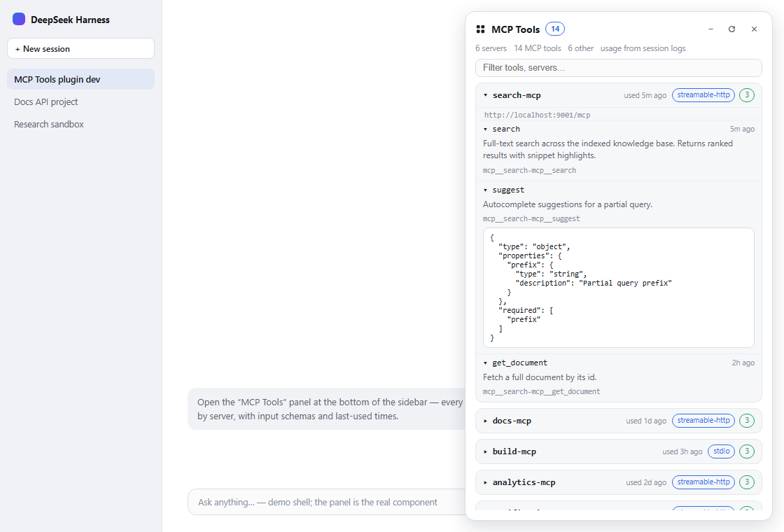784x532 pixels.
Task: Click the 'used 1d ago' label
Action: tap(646, 421)
